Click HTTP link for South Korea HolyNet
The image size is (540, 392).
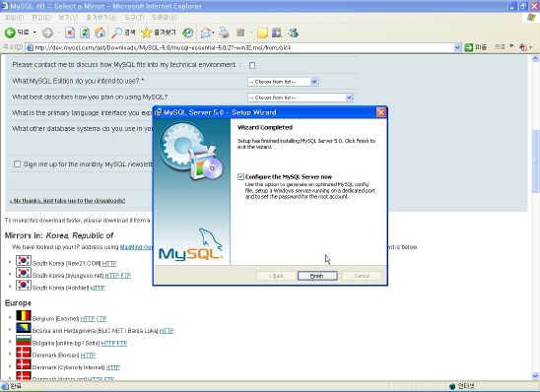click(x=98, y=288)
